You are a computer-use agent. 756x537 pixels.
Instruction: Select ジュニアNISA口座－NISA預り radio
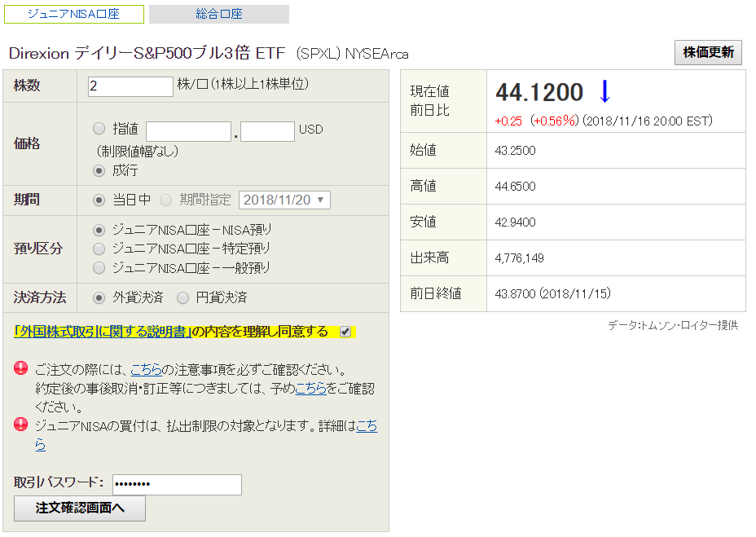(99, 230)
